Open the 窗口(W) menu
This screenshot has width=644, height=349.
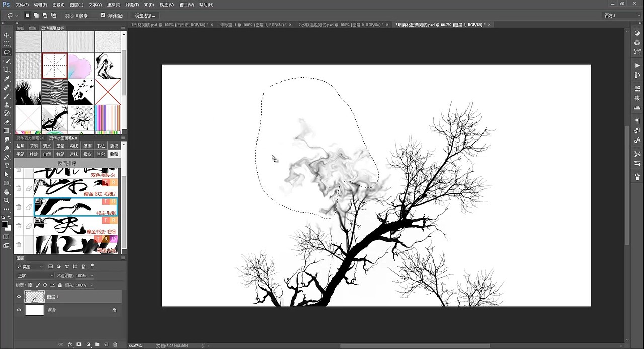pos(187,5)
